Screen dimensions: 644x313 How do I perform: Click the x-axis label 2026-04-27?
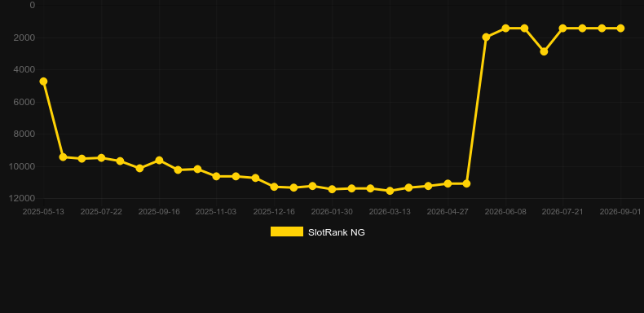pos(448,212)
